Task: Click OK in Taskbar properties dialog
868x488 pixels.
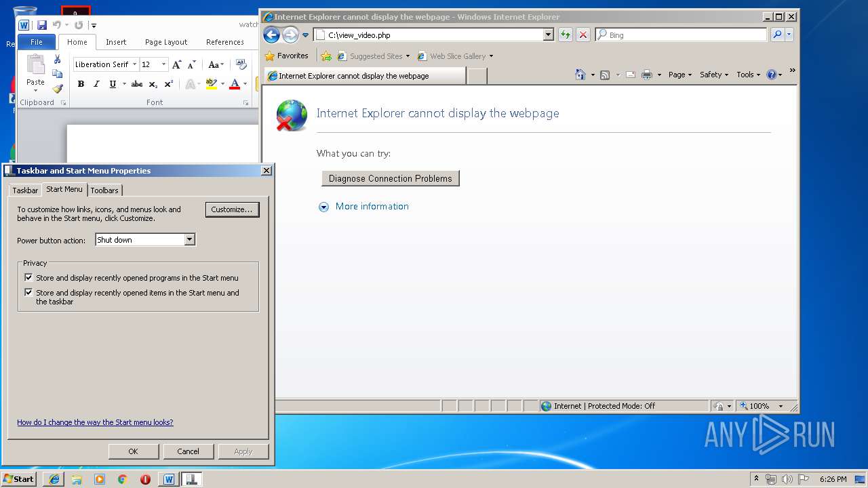Action: (x=133, y=451)
